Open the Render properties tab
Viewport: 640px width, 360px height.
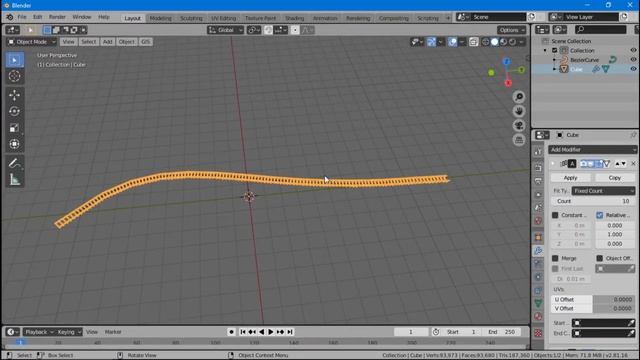pyautogui.click(x=538, y=167)
